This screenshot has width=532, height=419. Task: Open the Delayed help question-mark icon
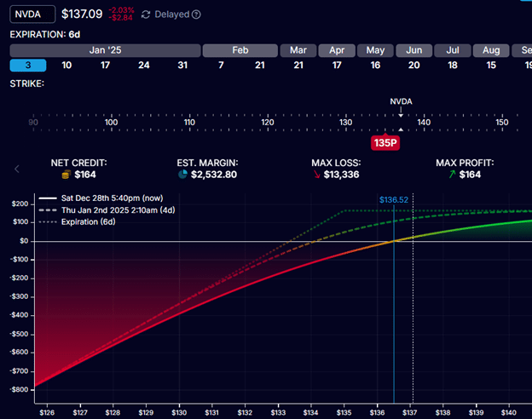coord(196,14)
